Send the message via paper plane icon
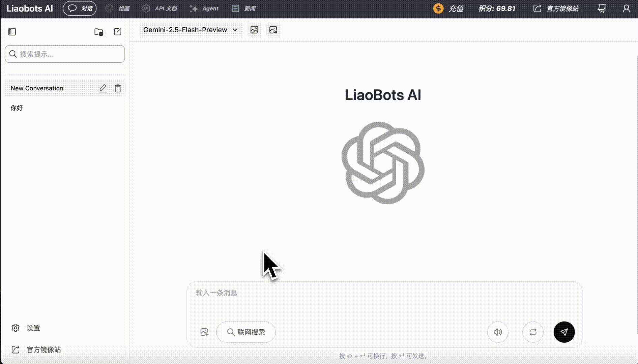 (x=564, y=332)
